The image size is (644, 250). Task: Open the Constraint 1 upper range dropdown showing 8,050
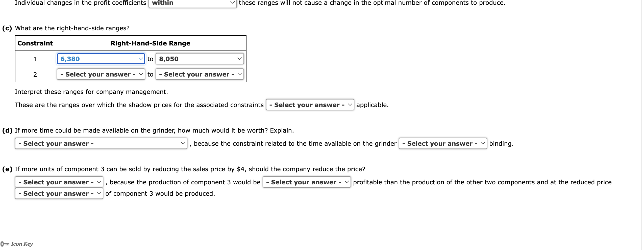(200, 59)
